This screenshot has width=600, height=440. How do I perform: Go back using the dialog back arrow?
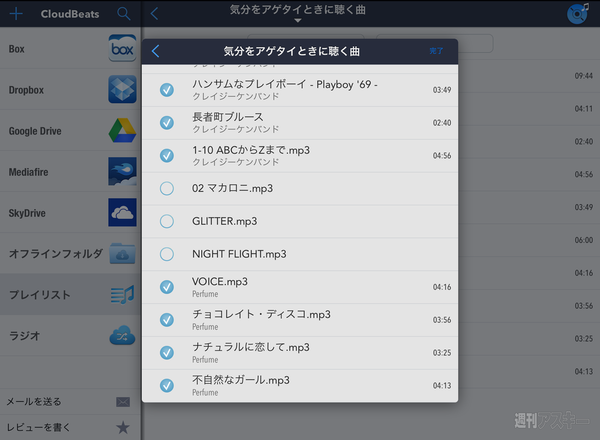click(x=155, y=51)
